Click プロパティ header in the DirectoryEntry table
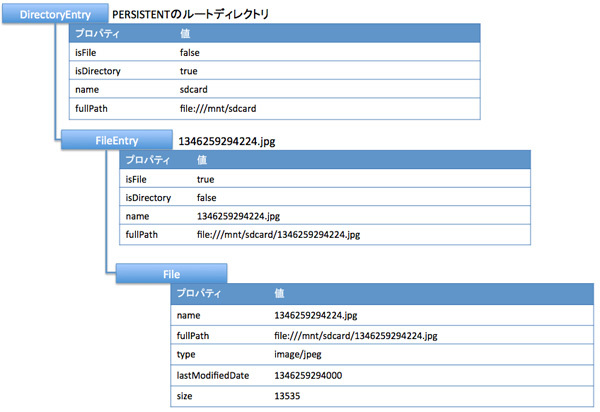The height and width of the screenshot is (412, 600). click(97, 33)
